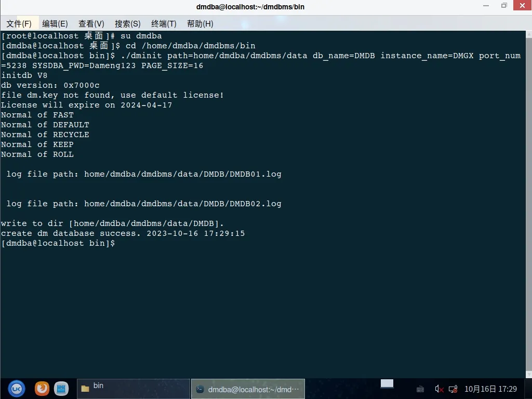The width and height of the screenshot is (532, 399).
Task: Show calendar from the 17:29 clock
Action: point(490,389)
